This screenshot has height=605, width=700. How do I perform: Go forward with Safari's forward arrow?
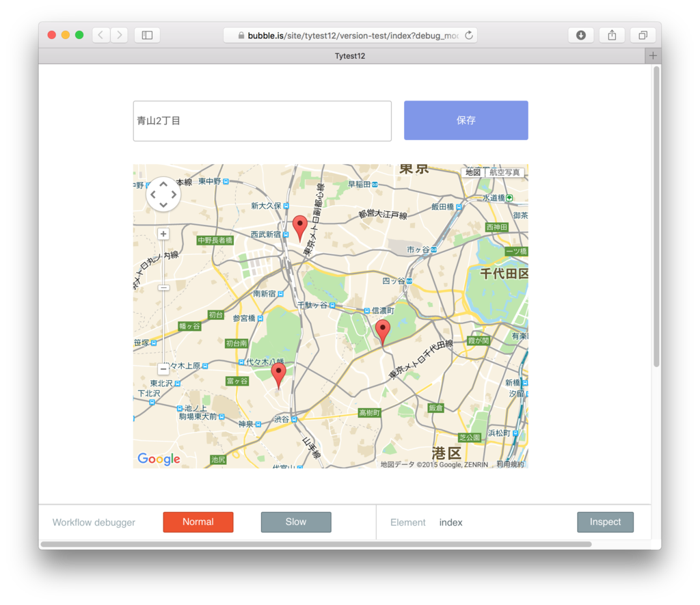tap(119, 35)
